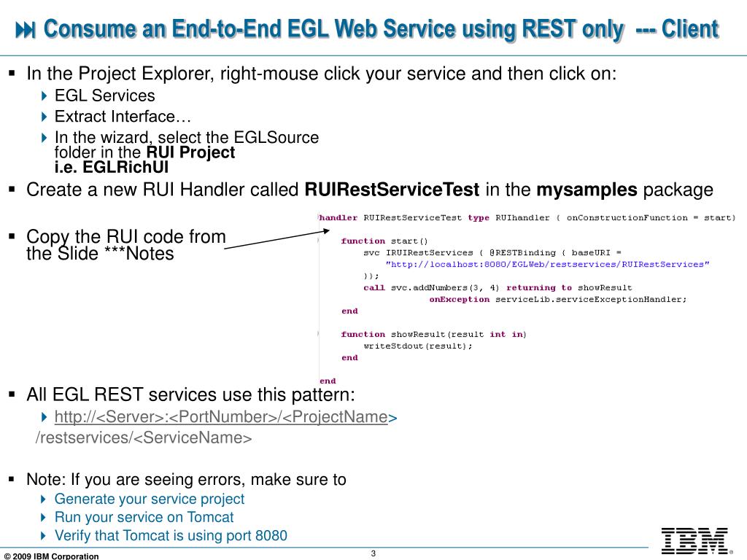Click the 'handler RUIRestServiceTest type RUIhandler' code line

point(527,217)
